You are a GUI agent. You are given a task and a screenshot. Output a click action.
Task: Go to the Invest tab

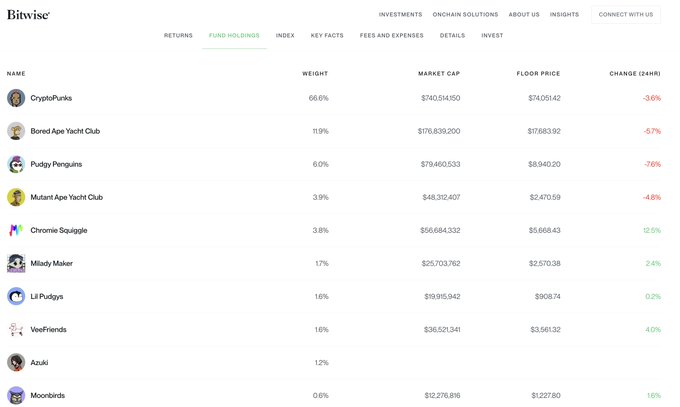point(492,36)
